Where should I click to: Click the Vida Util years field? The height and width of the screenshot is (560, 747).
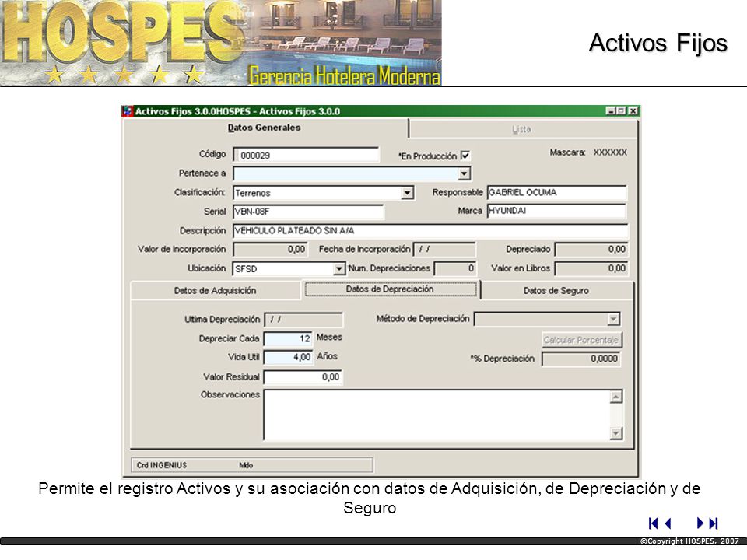tap(288, 357)
